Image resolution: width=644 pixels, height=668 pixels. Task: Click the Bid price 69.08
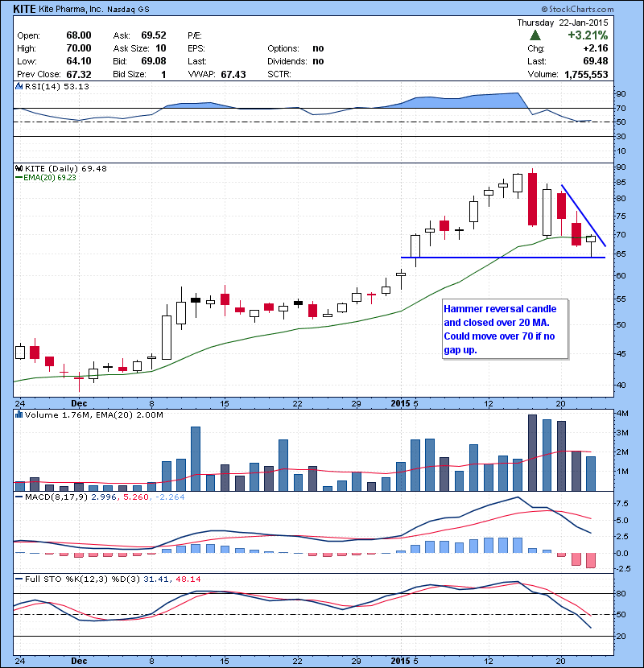point(154,61)
